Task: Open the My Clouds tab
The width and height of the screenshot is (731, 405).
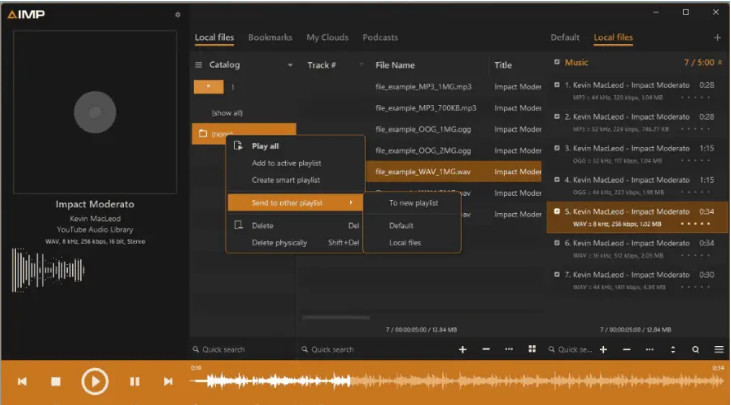Action: click(x=327, y=37)
